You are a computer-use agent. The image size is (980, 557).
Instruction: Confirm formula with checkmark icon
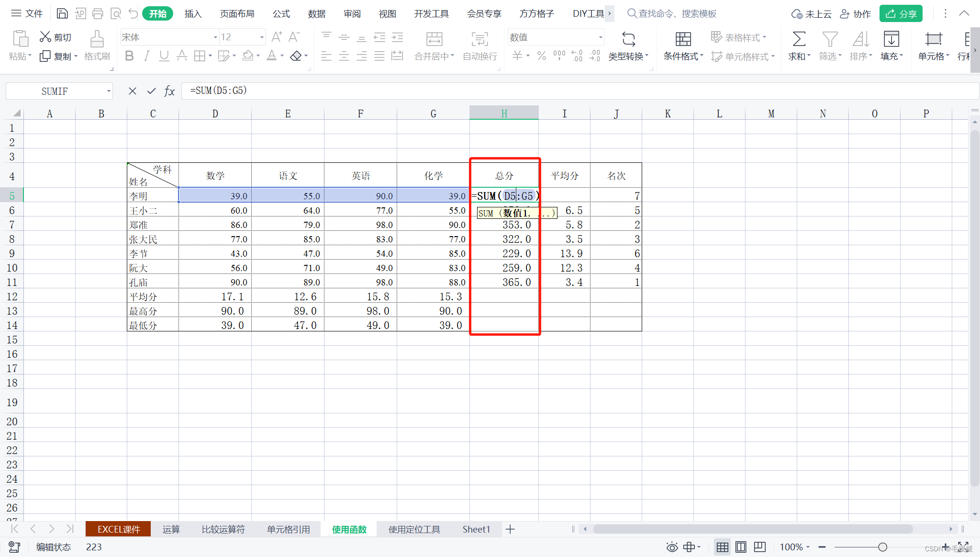pyautogui.click(x=151, y=91)
